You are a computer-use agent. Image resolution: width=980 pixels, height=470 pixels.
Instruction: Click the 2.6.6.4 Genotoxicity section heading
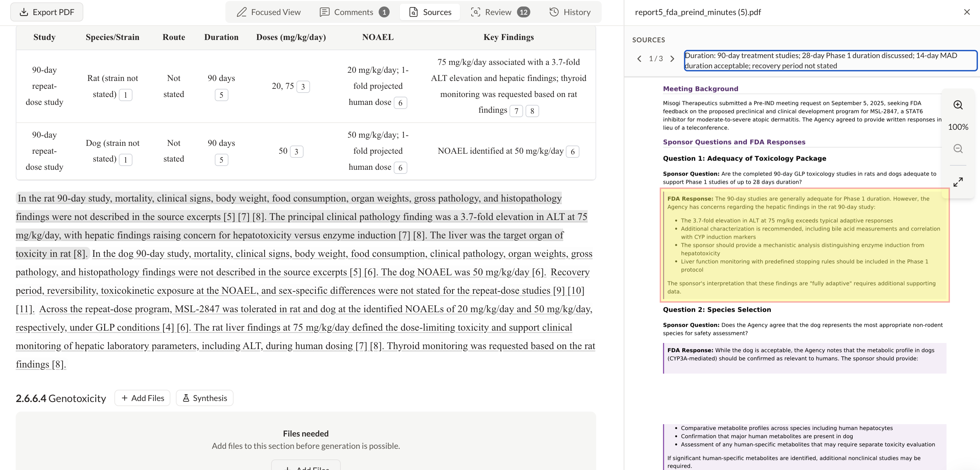(61, 399)
